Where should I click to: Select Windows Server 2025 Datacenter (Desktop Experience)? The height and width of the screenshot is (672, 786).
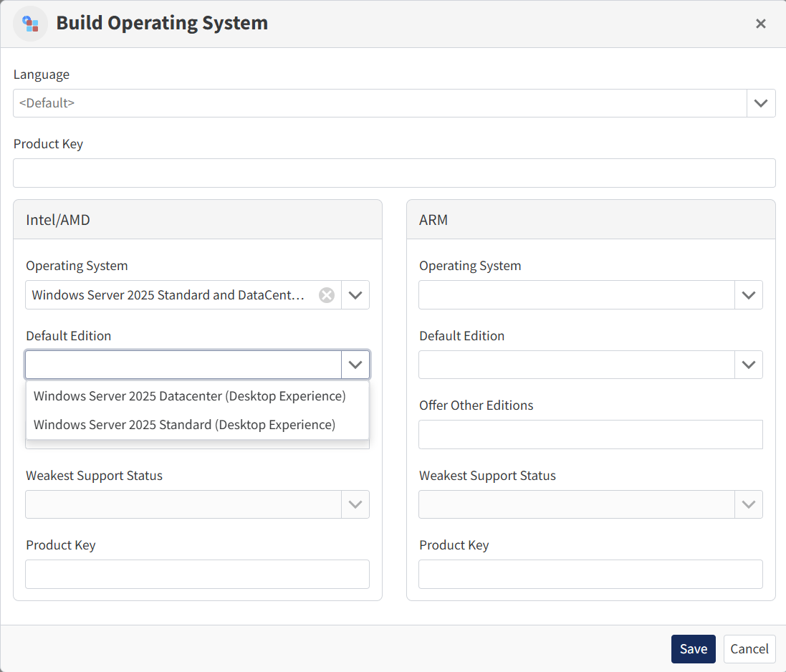pyautogui.click(x=190, y=396)
